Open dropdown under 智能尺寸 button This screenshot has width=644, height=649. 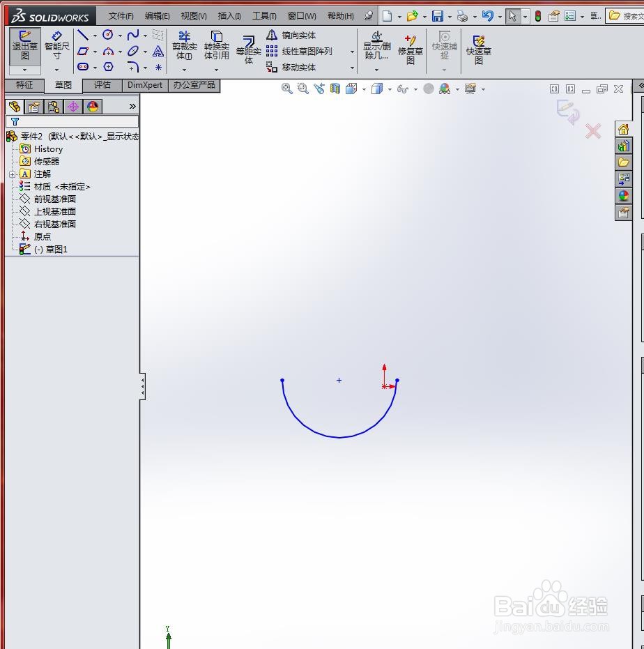click(x=56, y=70)
